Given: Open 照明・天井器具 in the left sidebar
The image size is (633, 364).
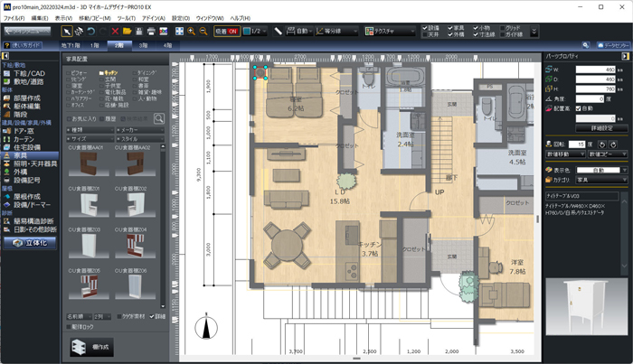Looking at the screenshot, I should 36,164.
